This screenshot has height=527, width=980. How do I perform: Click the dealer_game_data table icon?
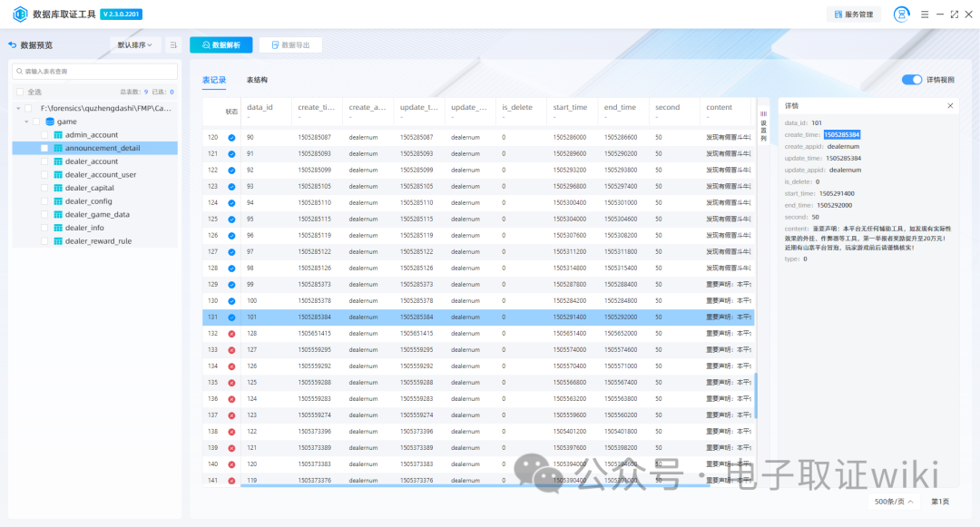point(58,214)
